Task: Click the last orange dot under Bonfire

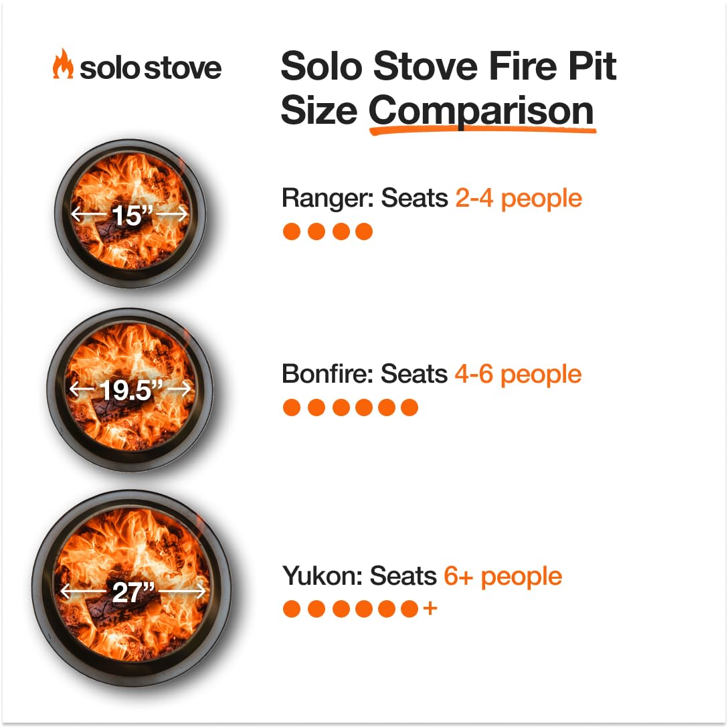Action: pos(409,407)
